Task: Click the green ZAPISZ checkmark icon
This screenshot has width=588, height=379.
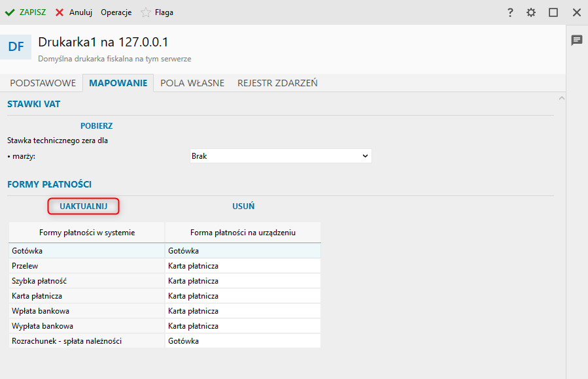Action: tap(10, 12)
